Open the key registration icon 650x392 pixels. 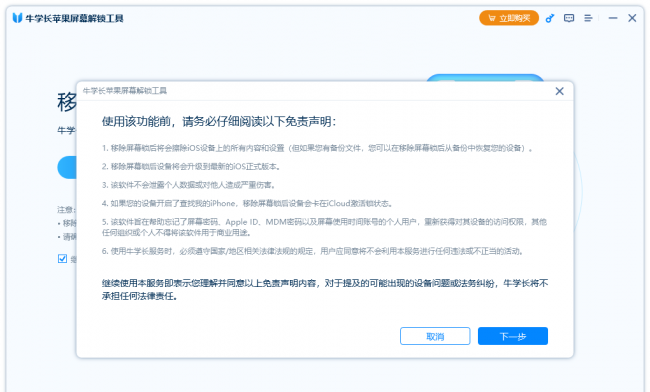click(550, 18)
